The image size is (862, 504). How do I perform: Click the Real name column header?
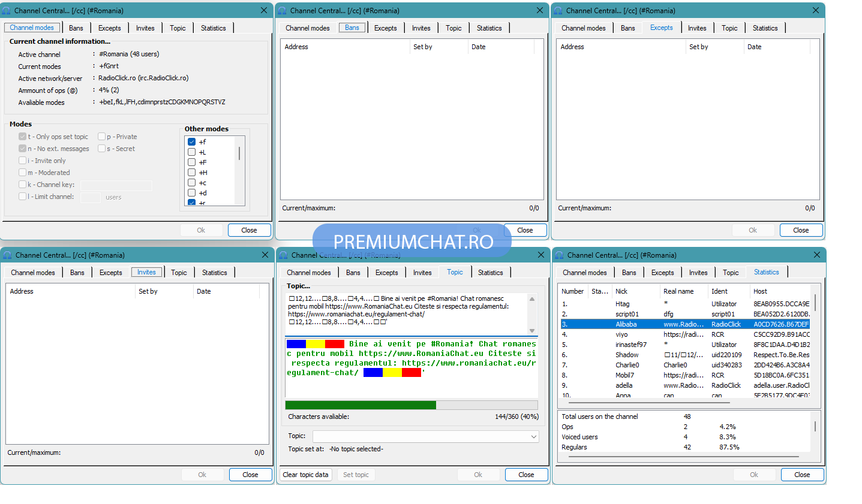[684, 291]
